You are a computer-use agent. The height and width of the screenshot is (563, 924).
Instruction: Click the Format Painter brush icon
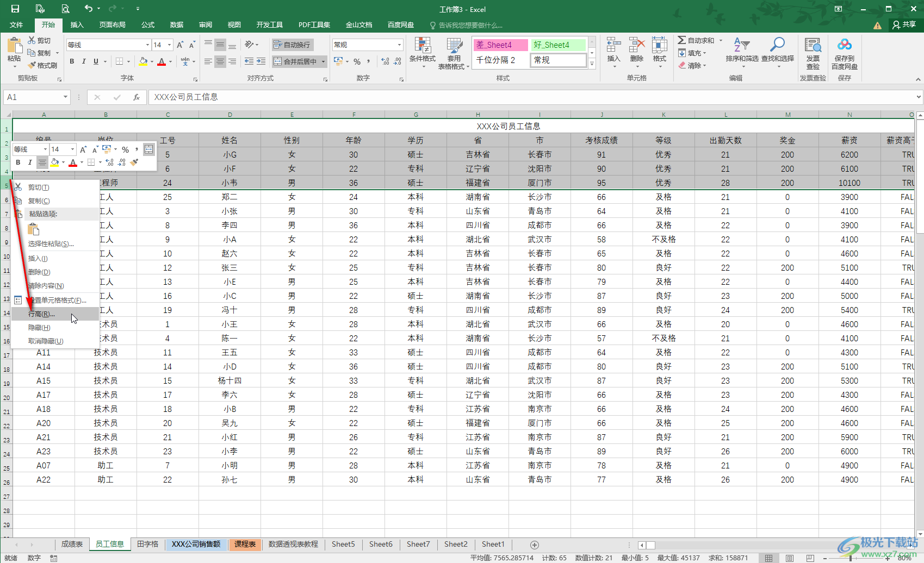(x=32, y=65)
